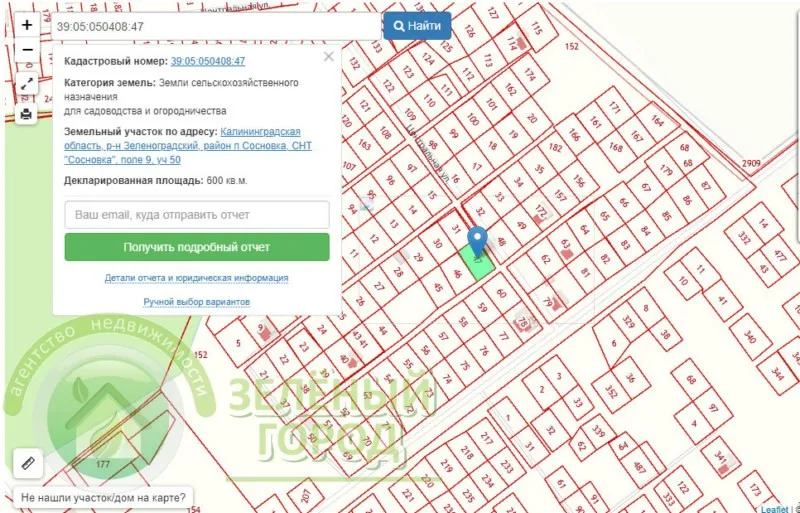Click parcel 179 on the map

(x=666, y=170)
